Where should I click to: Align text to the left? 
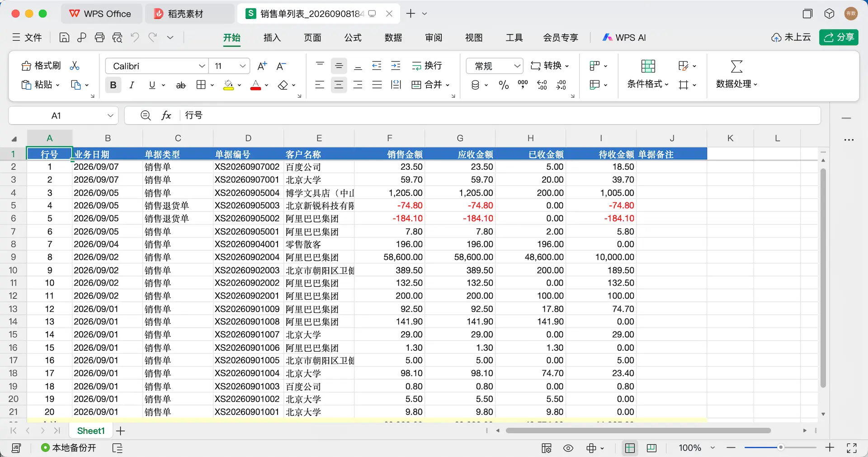click(x=320, y=85)
